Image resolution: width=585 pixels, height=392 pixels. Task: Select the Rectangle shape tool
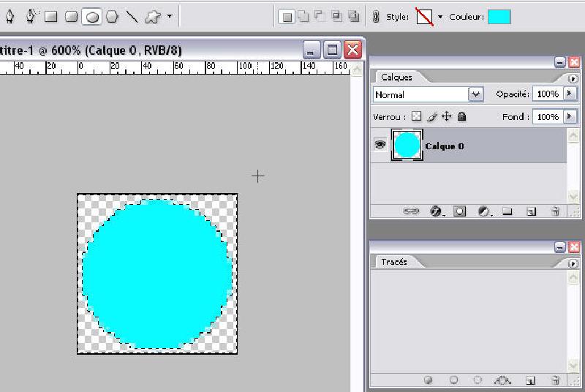click(x=50, y=16)
